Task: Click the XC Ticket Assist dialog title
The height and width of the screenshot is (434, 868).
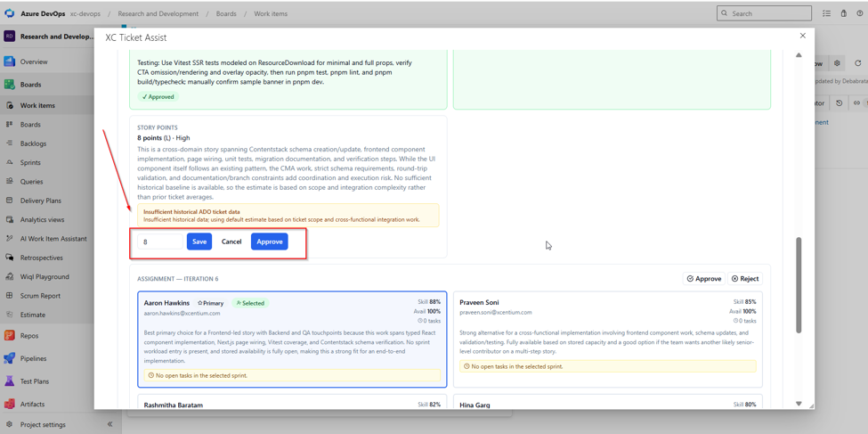Action: click(135, 37)
